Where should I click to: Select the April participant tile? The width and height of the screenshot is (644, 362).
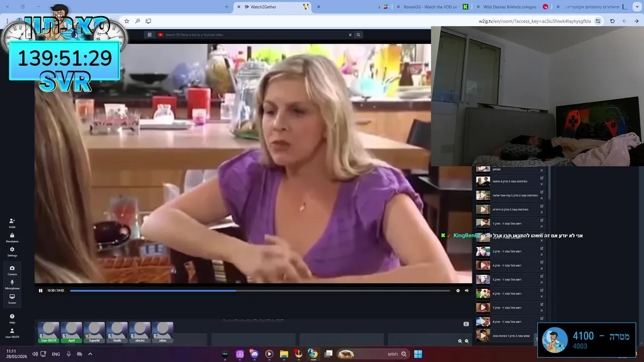coord(71,333)
